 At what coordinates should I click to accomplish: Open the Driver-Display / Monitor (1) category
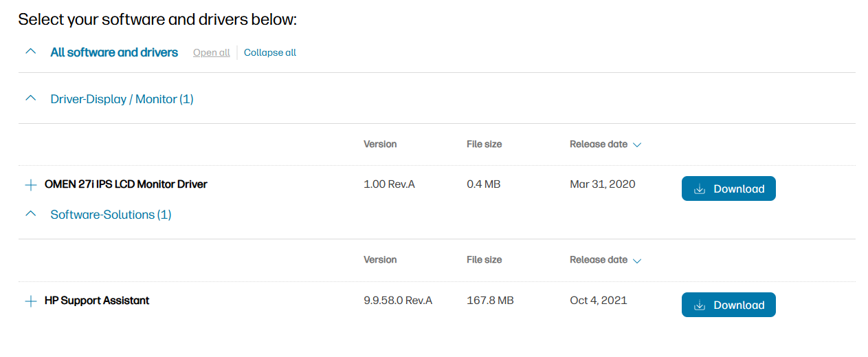[x=122, y=99]
